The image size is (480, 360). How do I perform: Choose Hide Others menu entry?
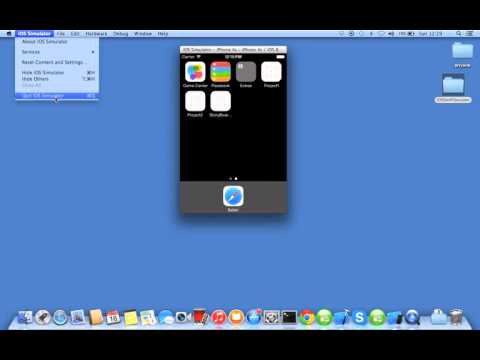click(57, 79)
